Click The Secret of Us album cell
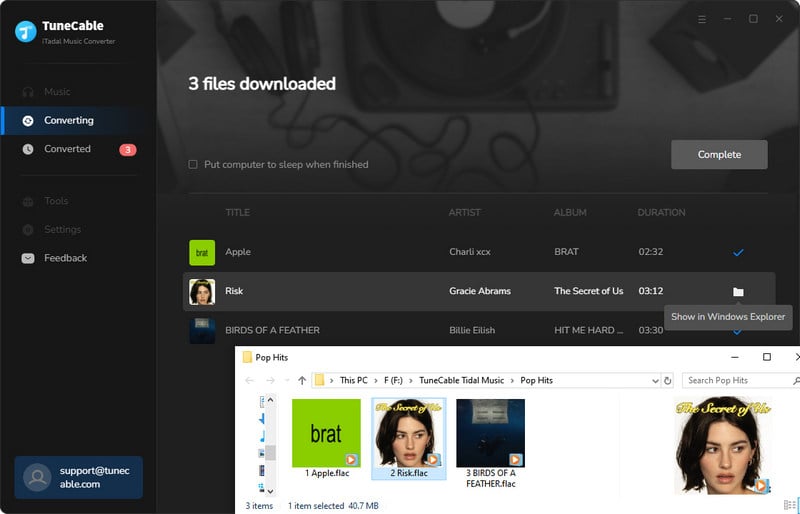 (589, 291)
